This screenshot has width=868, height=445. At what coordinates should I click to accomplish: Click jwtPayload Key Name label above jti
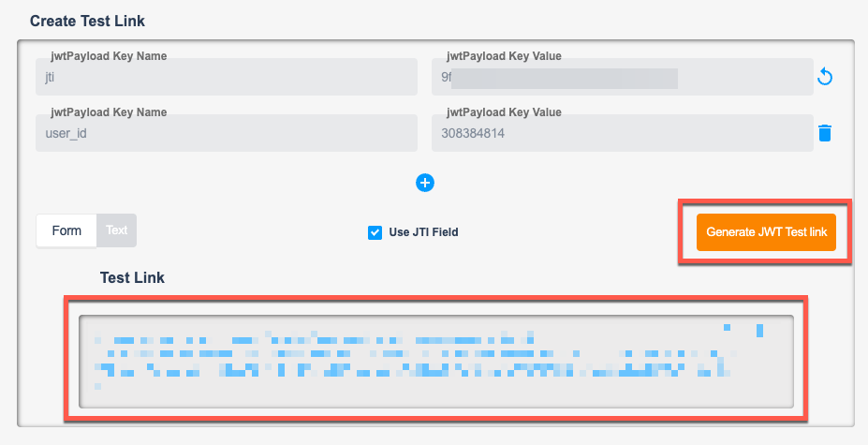pyautogui.click(x=109, y=56)
